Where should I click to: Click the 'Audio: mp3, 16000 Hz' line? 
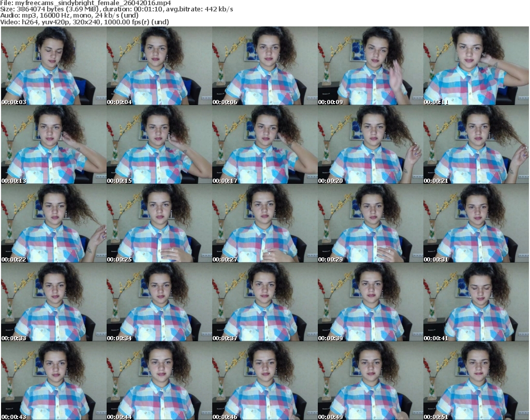[x=69, y=16]
